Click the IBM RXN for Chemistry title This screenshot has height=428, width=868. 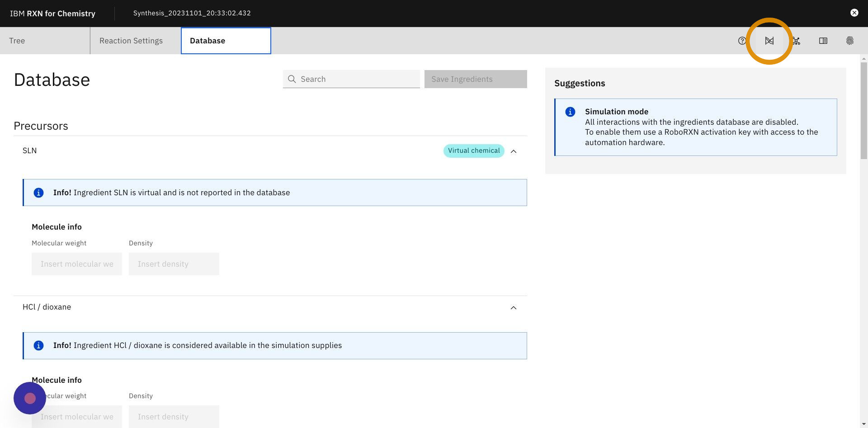click(x=53, y=14)
